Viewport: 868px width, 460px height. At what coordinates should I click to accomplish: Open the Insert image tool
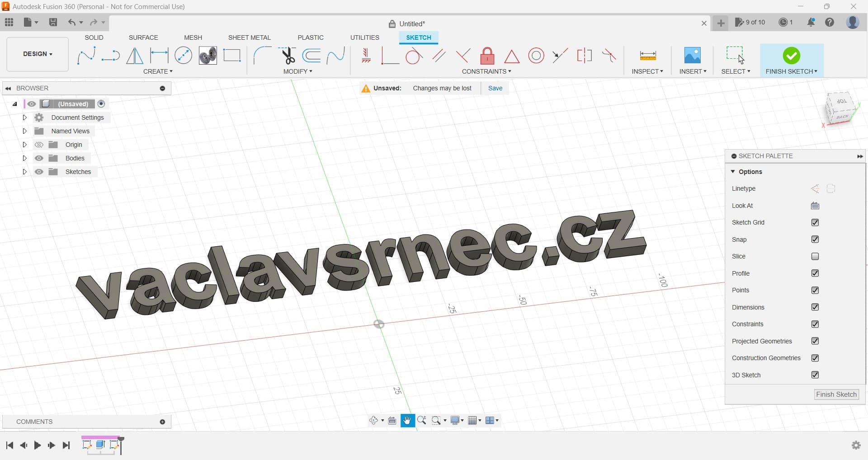coord(693,55)
